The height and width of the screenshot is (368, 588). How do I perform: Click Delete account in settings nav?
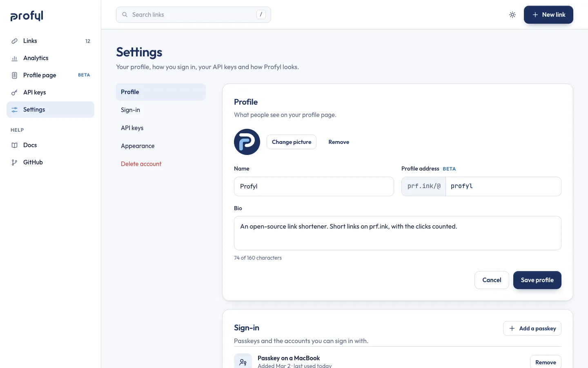(x=161, y=164)
